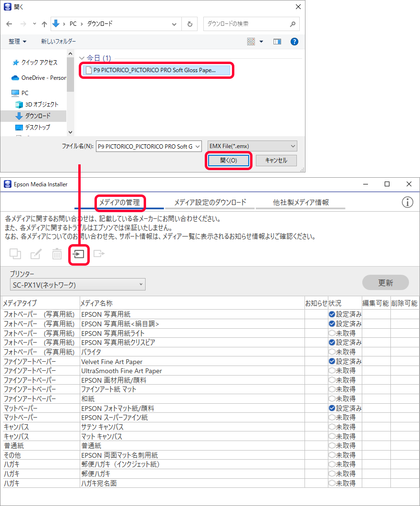Viewport: 420px width, 506px height.
Task: Toggle the preview pane icon in file dialog
Action: point(277,42)
